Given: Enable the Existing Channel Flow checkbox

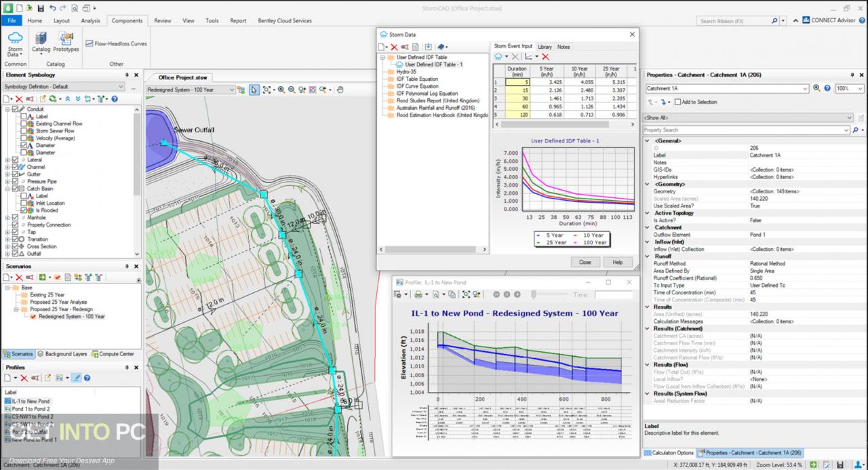Looking at the screenshot, I should 24,124.
